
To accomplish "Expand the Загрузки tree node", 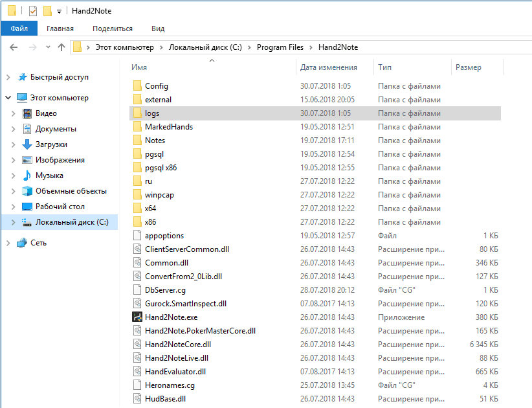I will coord(14,144).
